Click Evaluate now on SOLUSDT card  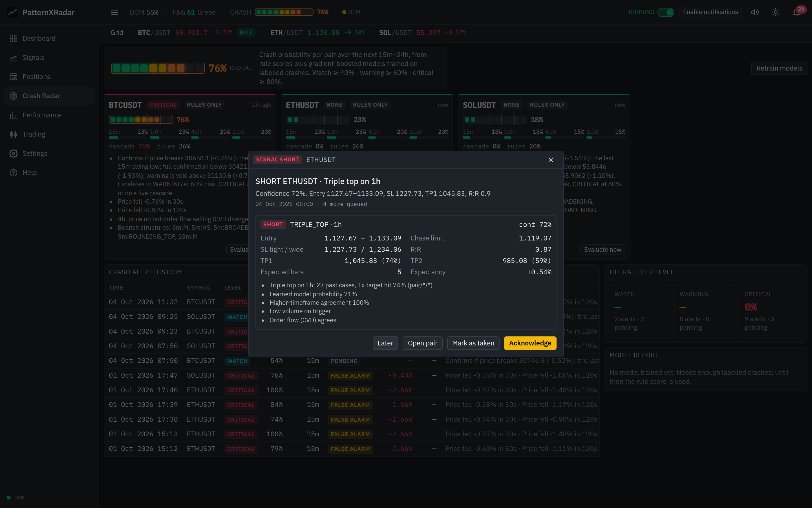[602, 250]
